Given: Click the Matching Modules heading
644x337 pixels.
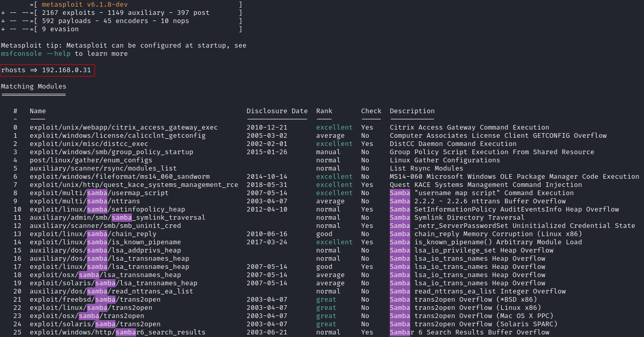Looking at the screenshot, I should click(33, 86).
